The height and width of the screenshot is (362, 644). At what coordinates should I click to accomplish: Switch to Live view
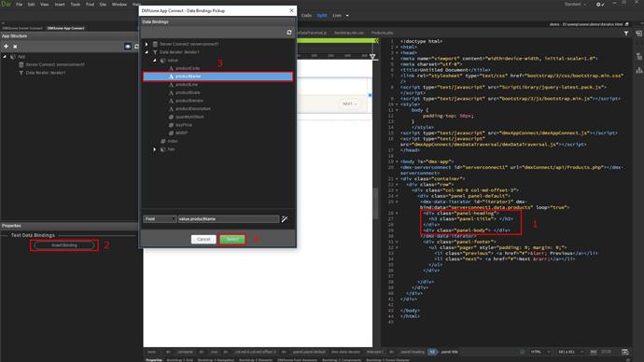pos(337,16)
